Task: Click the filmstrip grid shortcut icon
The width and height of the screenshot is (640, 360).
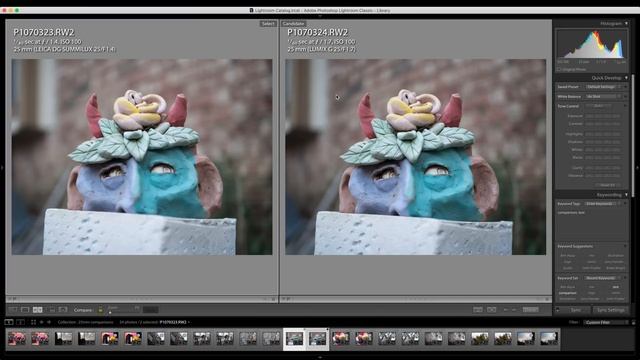Action: (33, 322)
